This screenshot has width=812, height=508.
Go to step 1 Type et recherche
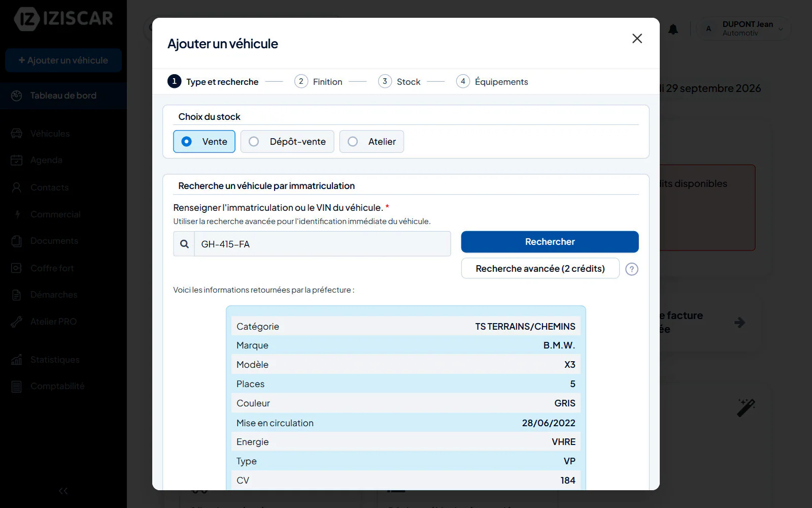(213, 81)
